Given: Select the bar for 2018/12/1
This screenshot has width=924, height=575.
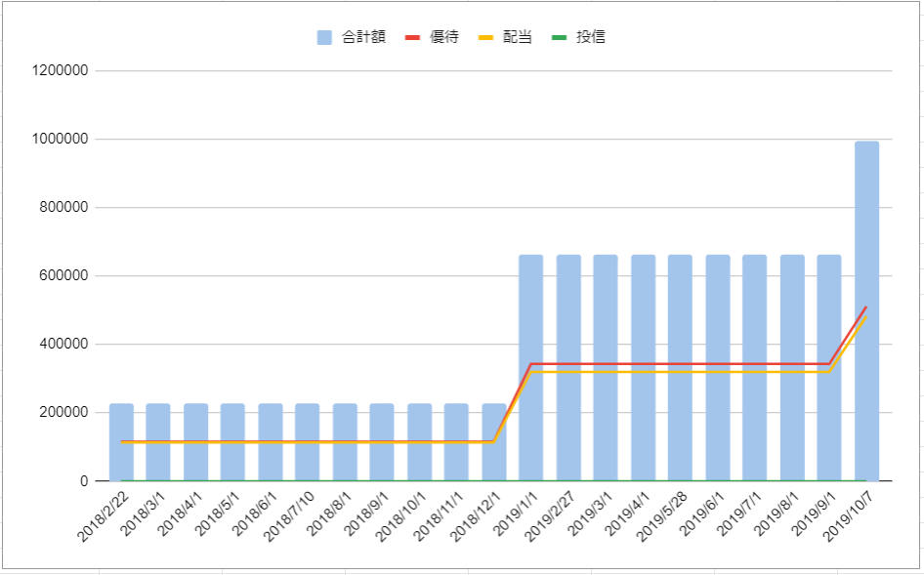Looking at the screenshot, I should [x=494, y=442].
